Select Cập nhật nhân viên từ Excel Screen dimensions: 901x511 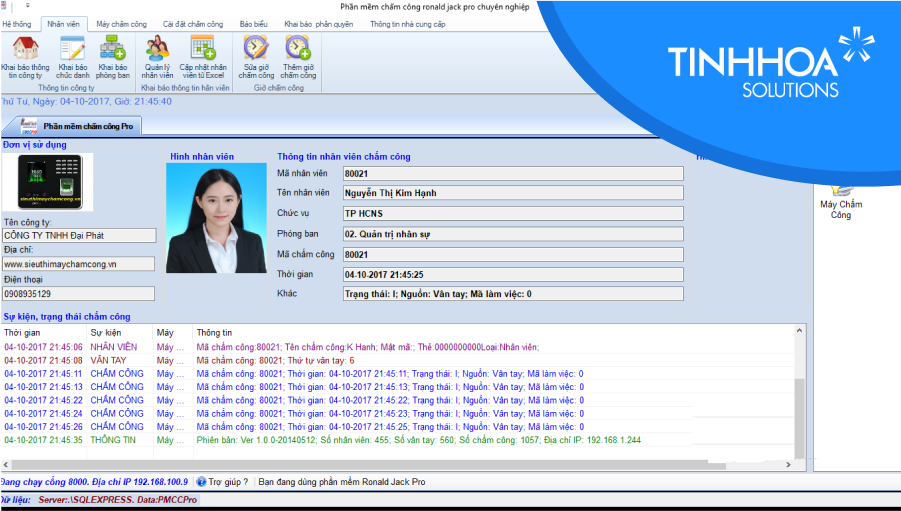203,57
